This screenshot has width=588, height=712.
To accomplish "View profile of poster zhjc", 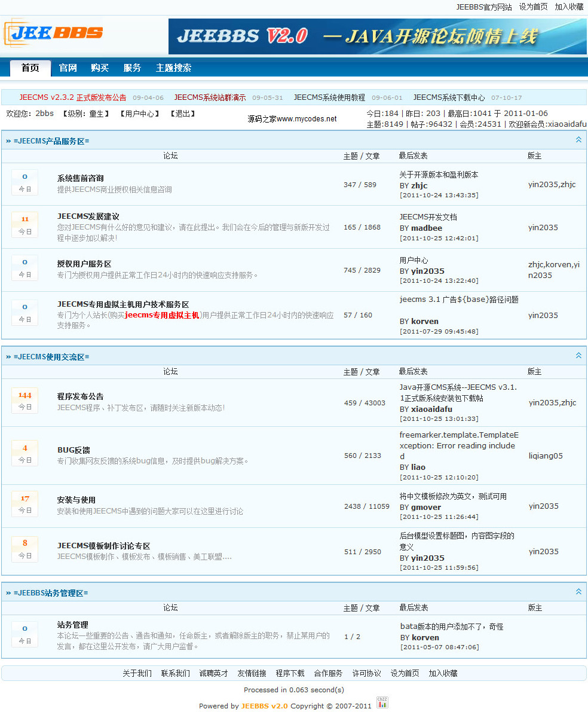I will pos(419,186).
